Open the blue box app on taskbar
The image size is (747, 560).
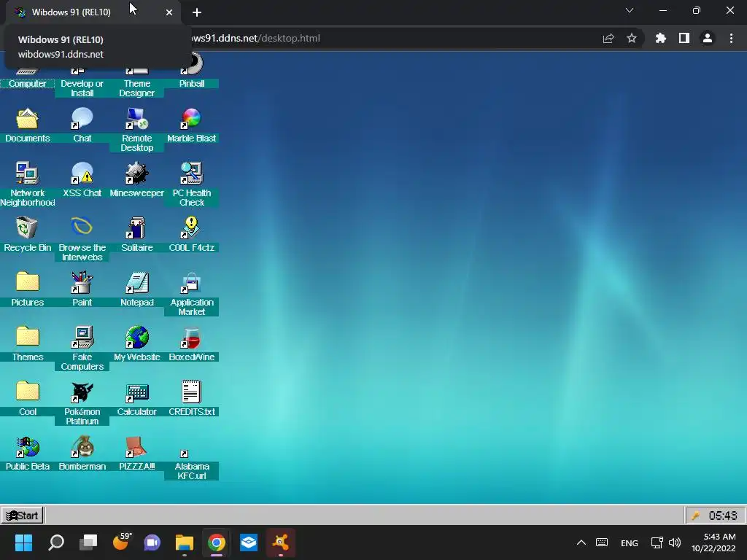pyautogui.click(x=249, y=542)
